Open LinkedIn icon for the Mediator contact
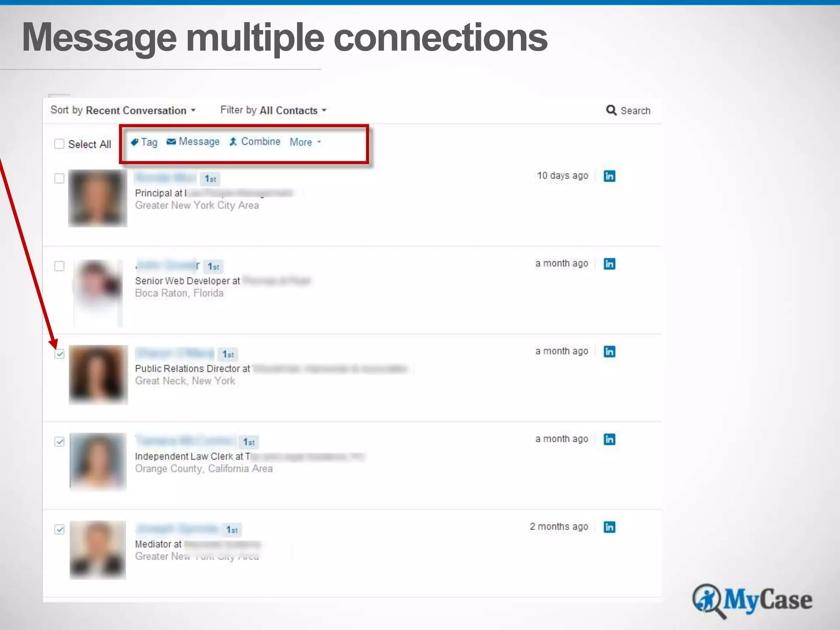 tap(609, 527)
